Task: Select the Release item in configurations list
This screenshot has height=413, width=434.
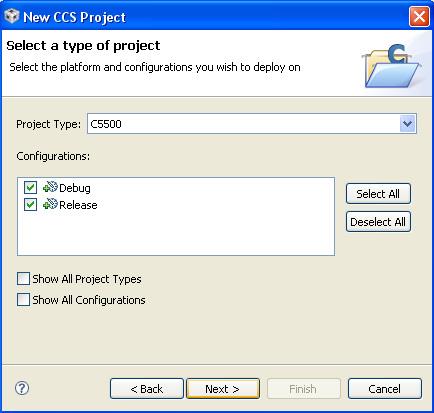Action: (x=78, y=205)
